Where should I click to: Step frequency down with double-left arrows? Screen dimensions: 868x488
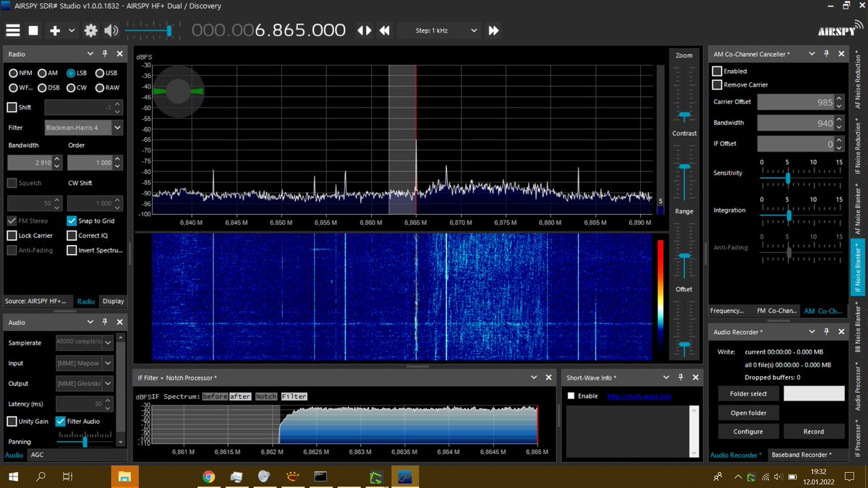tap(385, 30)
